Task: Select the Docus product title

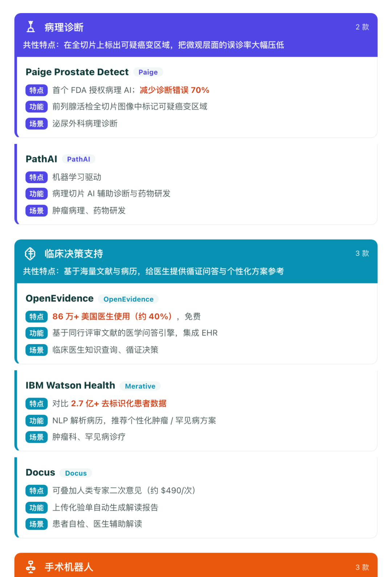Action: [x=40, y=472]
